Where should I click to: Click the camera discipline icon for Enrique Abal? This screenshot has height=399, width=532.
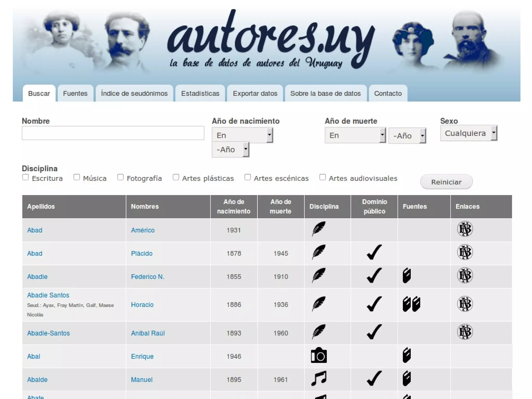[x=319, y=355]
